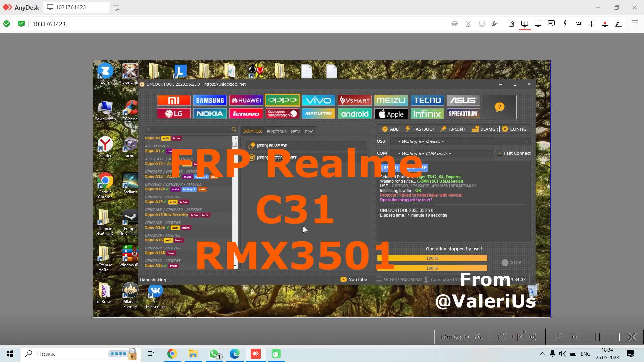Screen dimensions: 644x362
Task: Open the USB devices dropdown
Action: pyautogui.click(x=461, y=141)
